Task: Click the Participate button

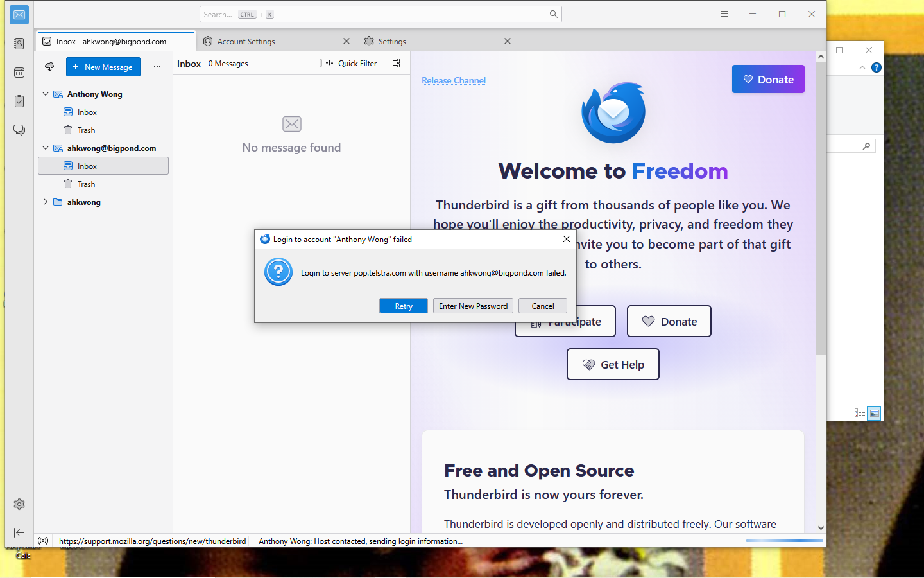Action: coord(565,321)
